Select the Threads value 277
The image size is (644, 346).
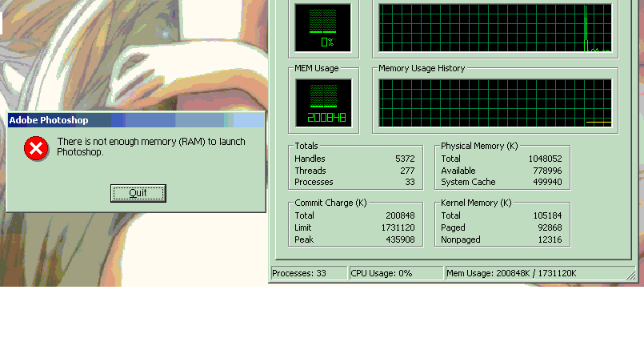(407, 171)
